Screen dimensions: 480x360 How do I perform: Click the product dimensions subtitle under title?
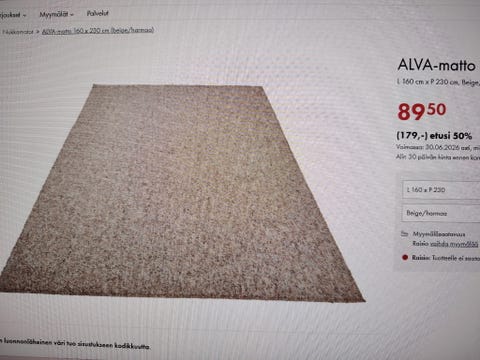tap(438, 82)
